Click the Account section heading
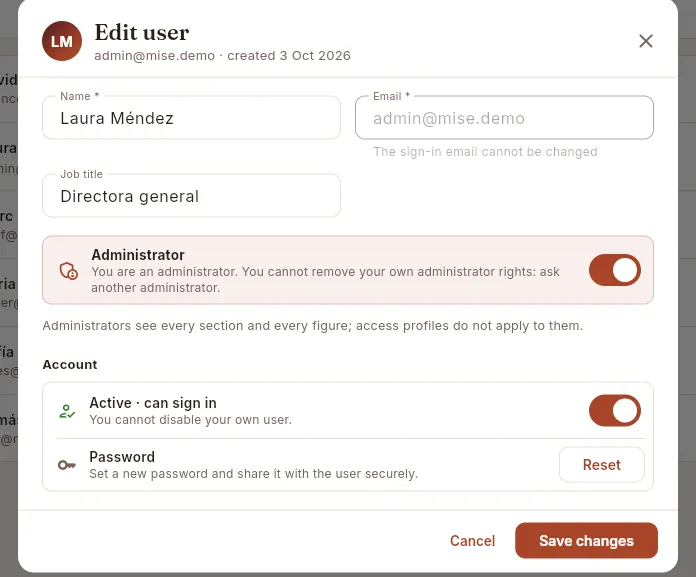The image size is (696, 577). pos(70,364)
